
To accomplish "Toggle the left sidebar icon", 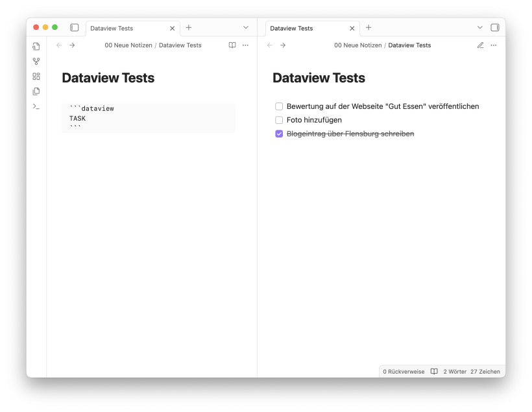I will pyautogui.click(x=75, y=27).
